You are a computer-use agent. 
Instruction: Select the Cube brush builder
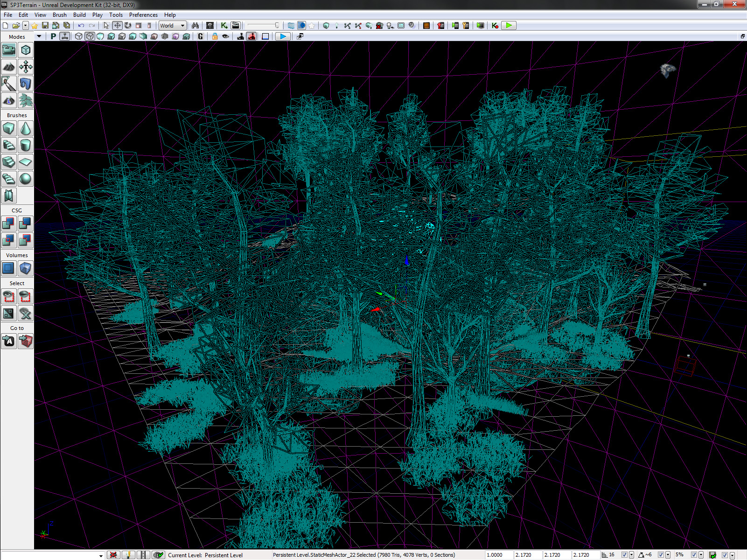9,128
